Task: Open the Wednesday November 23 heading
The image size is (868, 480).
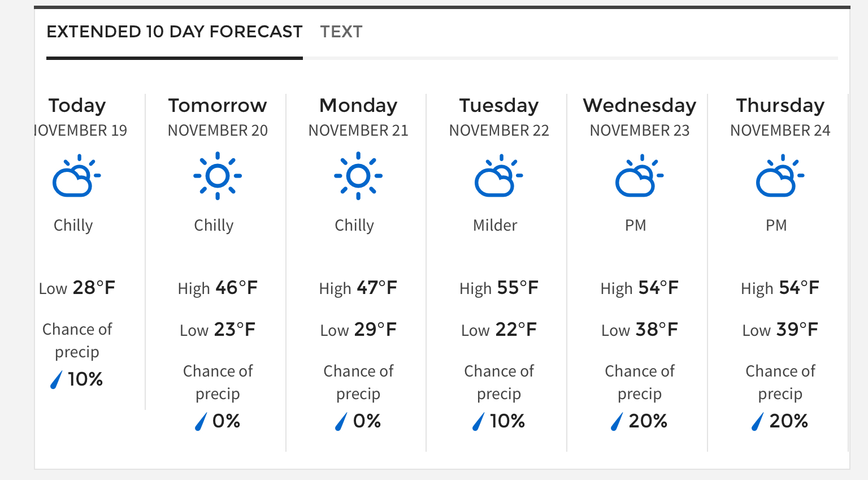Action: click(640, 117)
